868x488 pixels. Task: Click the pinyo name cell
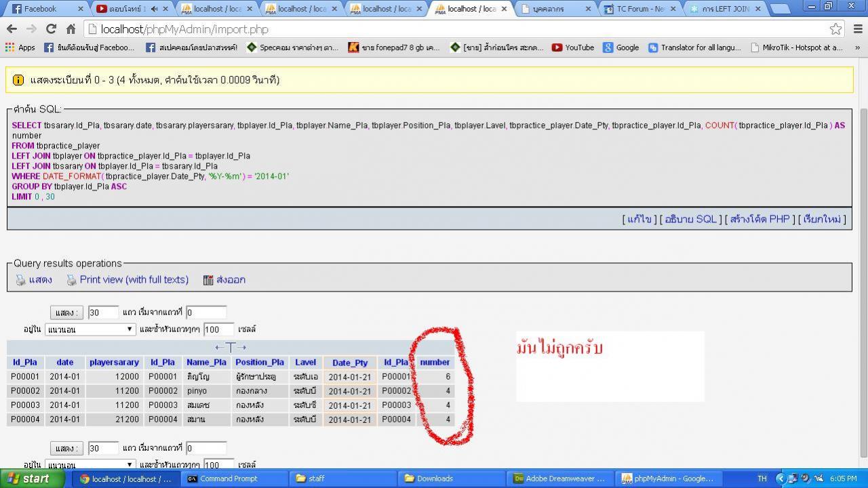pos(206,391)
